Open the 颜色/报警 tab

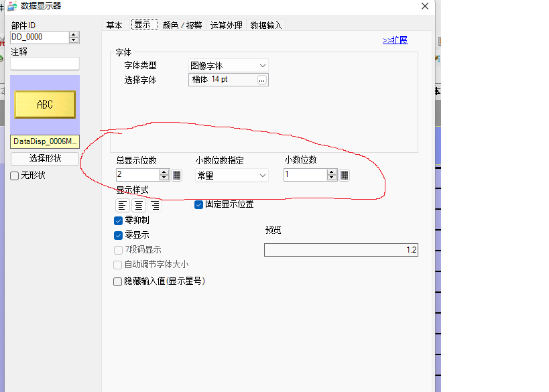(x=182, y=25)
